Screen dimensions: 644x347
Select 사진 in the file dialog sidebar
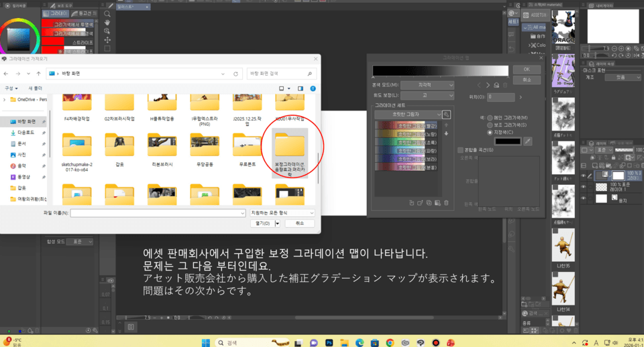pos(21,155)
